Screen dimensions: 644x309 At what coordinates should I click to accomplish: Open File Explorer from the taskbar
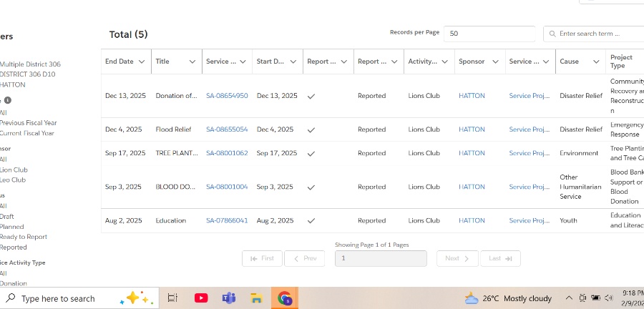point(256,298)
